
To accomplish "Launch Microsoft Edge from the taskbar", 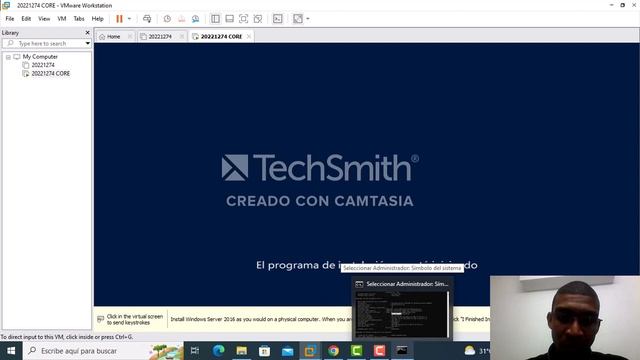I will [x=218, y=351].
